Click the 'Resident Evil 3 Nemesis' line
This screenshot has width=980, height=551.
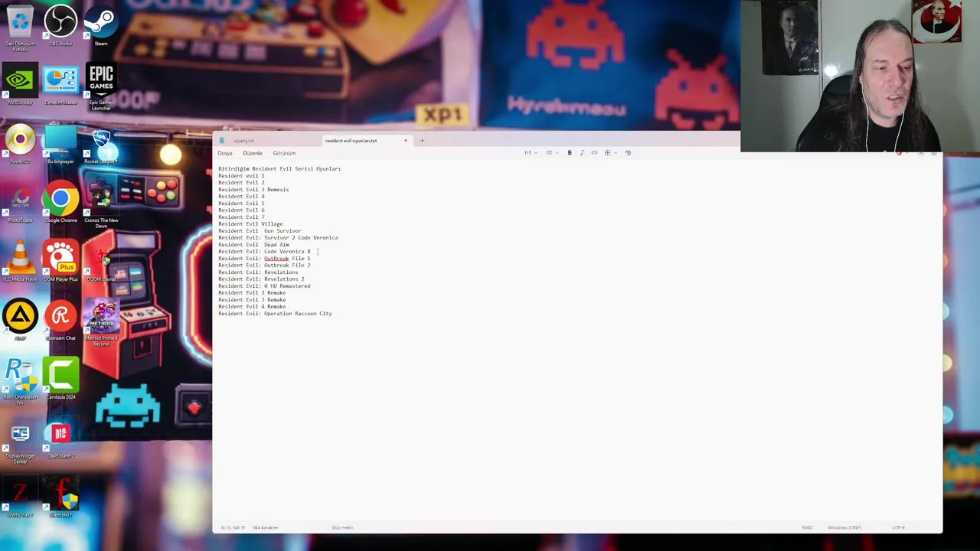(x=253, y=190)
